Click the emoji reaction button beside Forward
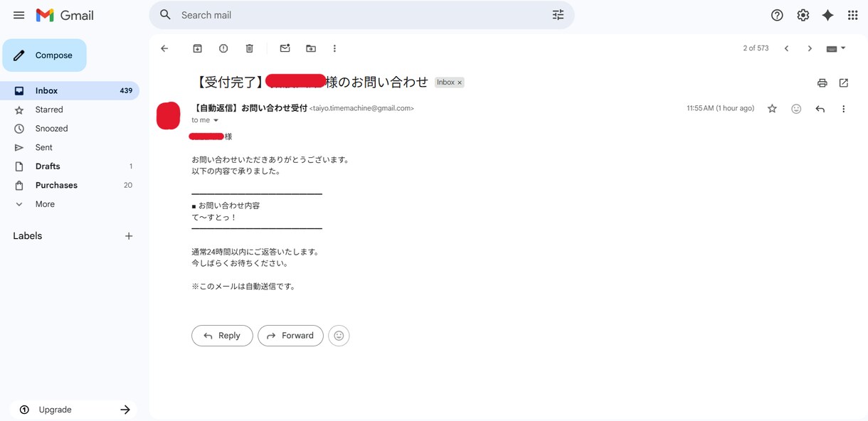The width and height of the screenshot is (868, 421). coord(339,336)
